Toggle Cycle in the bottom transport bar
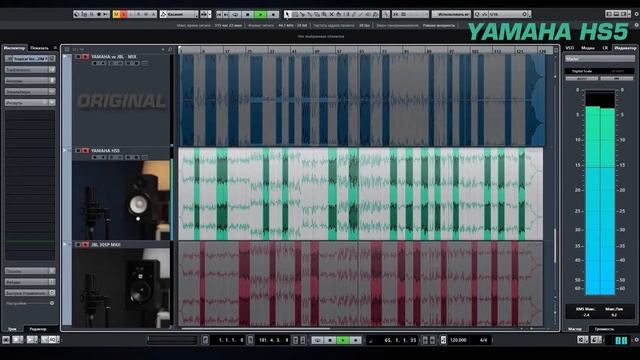This screenshot has height=360, width=640. point(317,340)
